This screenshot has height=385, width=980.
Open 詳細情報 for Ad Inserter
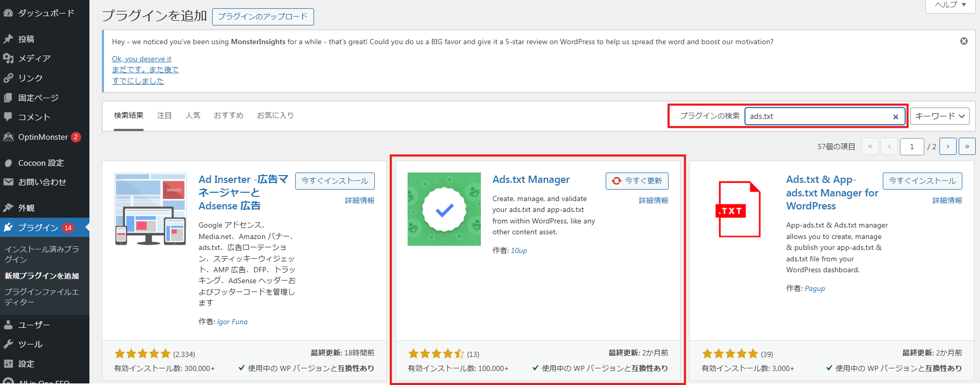pos(360,201)
